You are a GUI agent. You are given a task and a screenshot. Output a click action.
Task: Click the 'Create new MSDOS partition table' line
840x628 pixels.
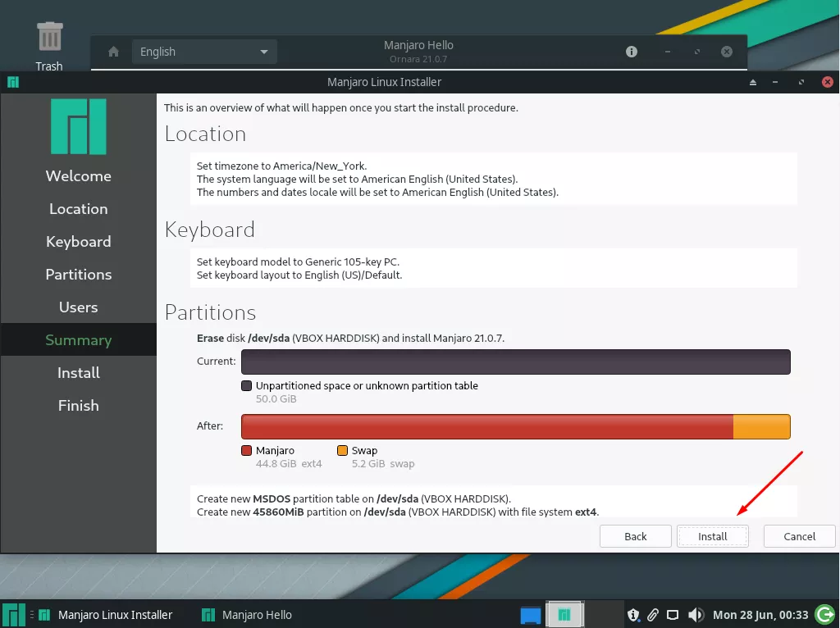click(354, 499)
